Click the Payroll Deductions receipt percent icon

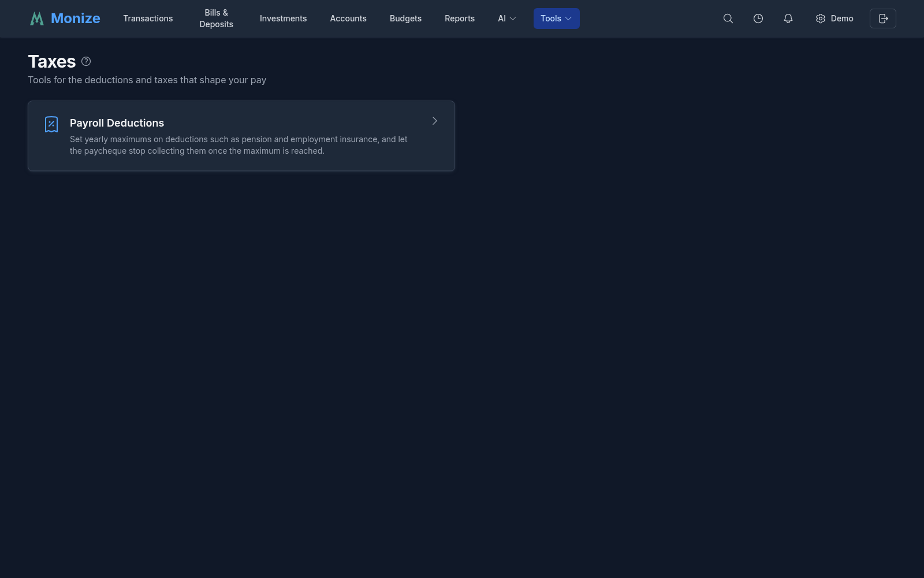[51, 124]
